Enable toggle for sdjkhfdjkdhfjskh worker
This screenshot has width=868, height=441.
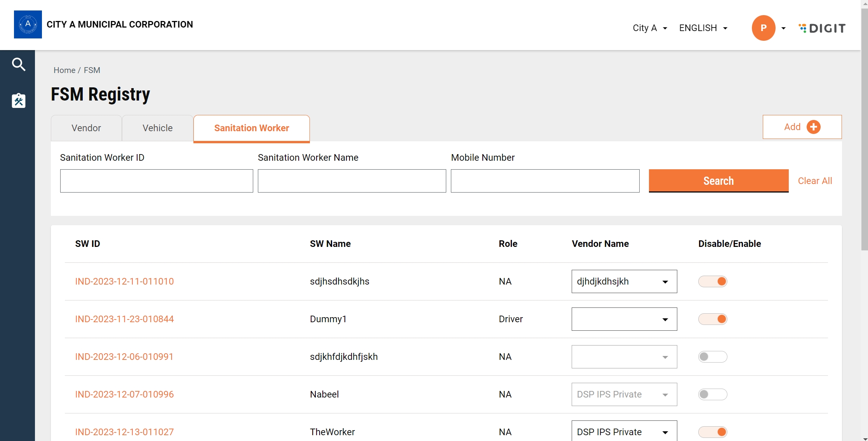tap(713, 357)
